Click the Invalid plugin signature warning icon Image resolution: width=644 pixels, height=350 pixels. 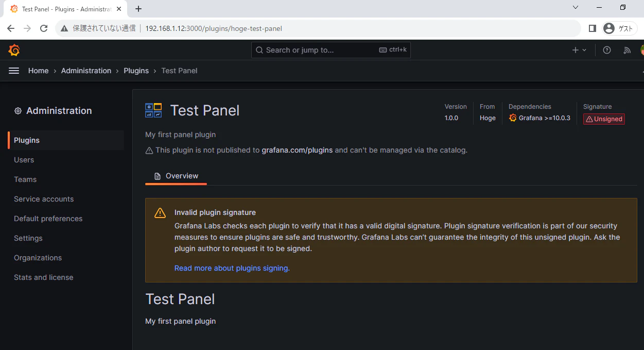[160, 213]
